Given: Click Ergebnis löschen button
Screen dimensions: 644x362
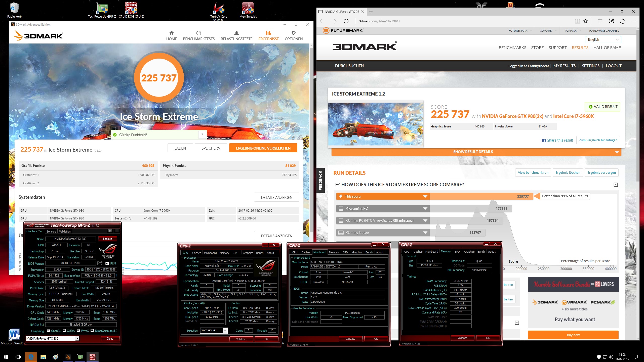Looking at the screenshot, I should pos(568,172).
